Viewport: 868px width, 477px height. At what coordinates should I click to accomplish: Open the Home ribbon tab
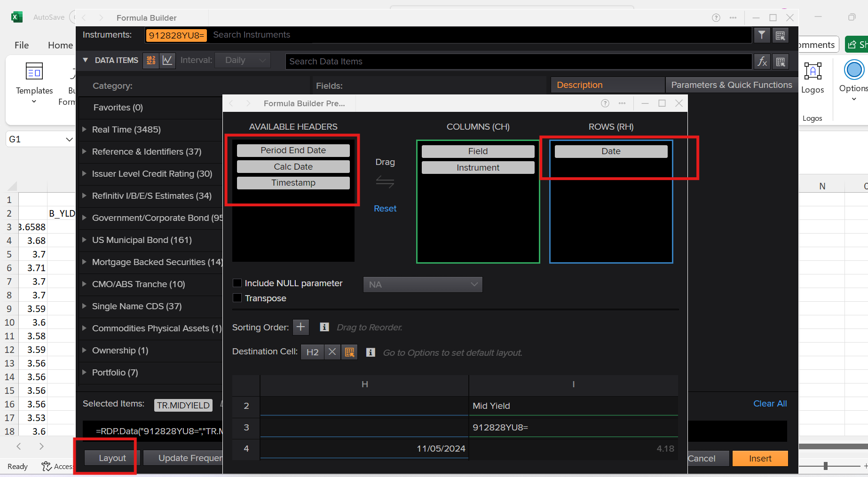(x=60, y=45)
